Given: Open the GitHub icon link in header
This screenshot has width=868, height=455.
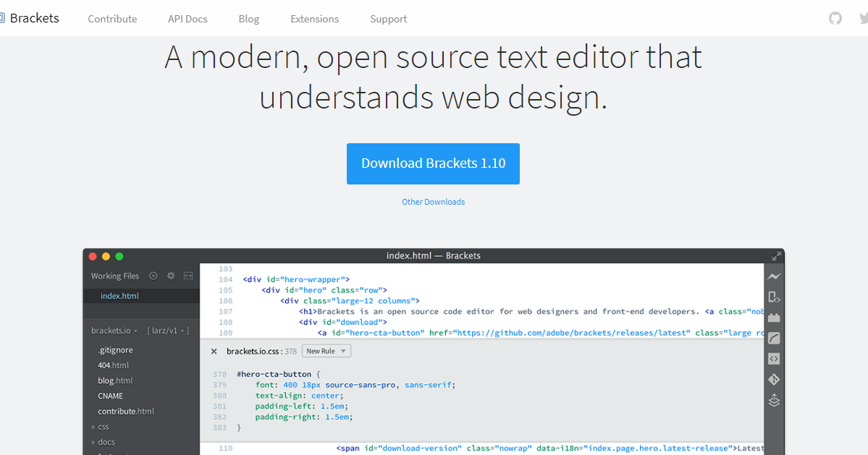Looking at the screenshot, I should click(x=835, y=18).
